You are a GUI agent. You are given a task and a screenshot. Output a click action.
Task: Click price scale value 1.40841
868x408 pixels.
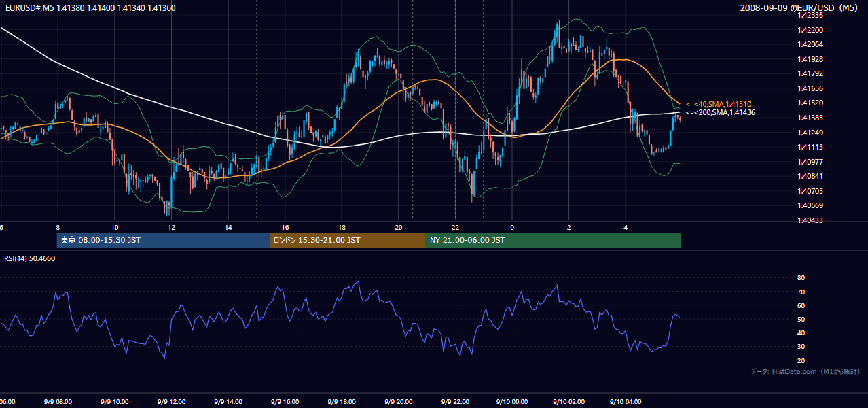pyautogui.click(x=811, y=176)
